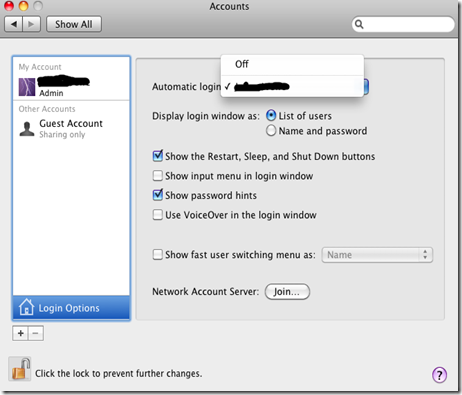Click the plus button to add an account

click(x=20, y=333)
